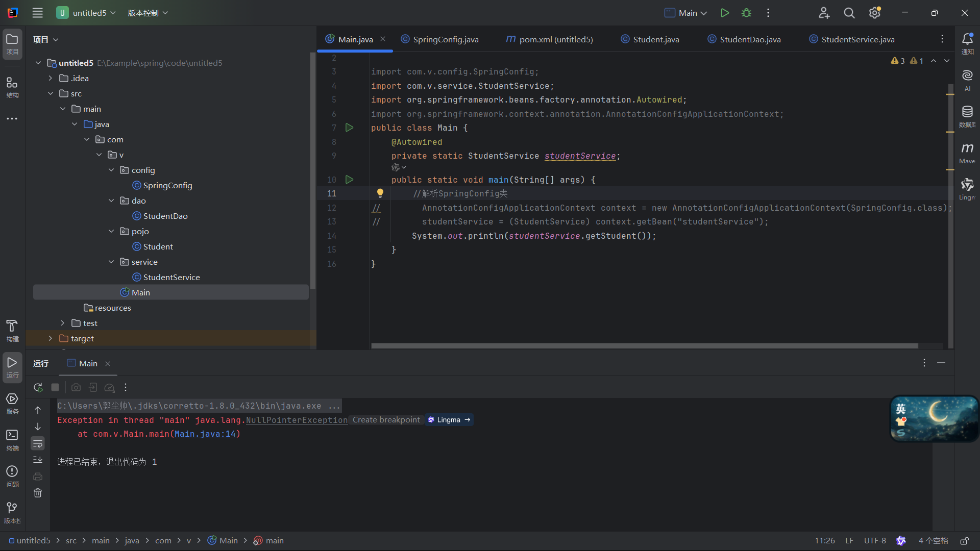Toggle read-only lock in status bar

(964, 541)
